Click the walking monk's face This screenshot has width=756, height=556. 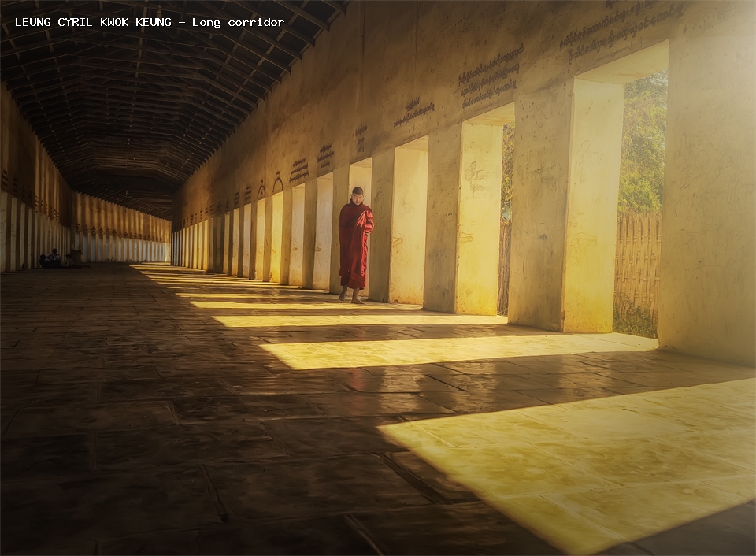tap(358, 196)
